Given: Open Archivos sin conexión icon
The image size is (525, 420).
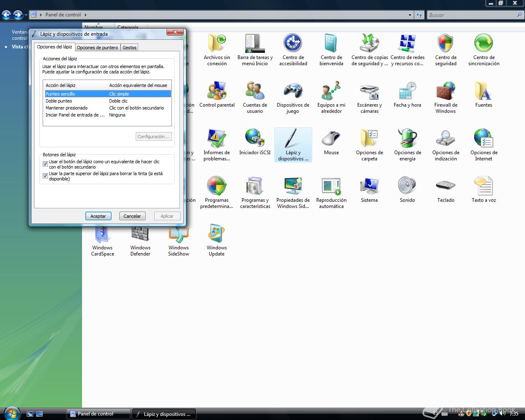Looking at the screenshot, I should click(x=217, y=50).
